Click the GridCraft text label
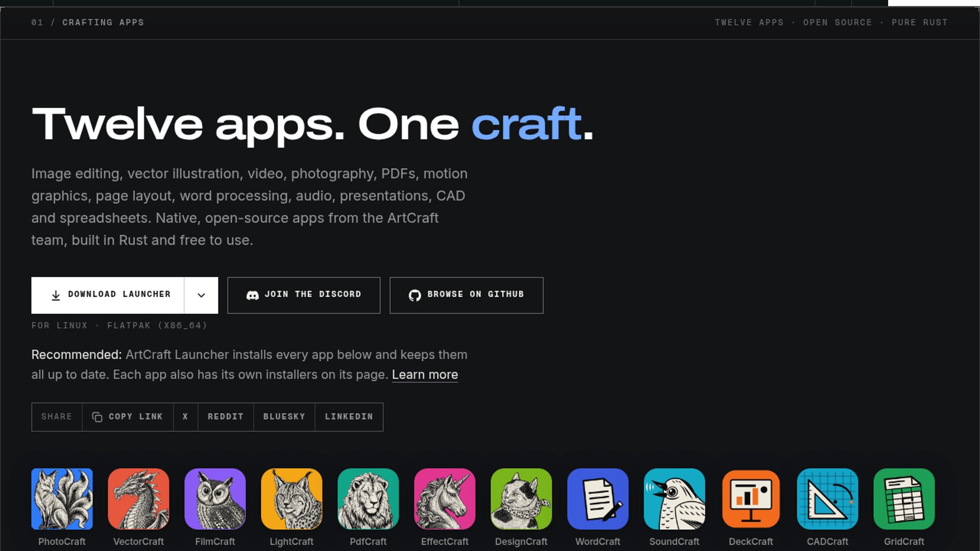This screenshot has width=980, height=551. (x=904, y=541)
